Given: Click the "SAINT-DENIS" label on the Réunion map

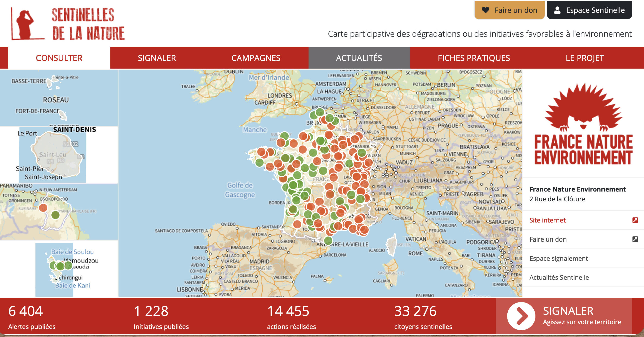Looking at the screenshot, I should coord(74,130).
